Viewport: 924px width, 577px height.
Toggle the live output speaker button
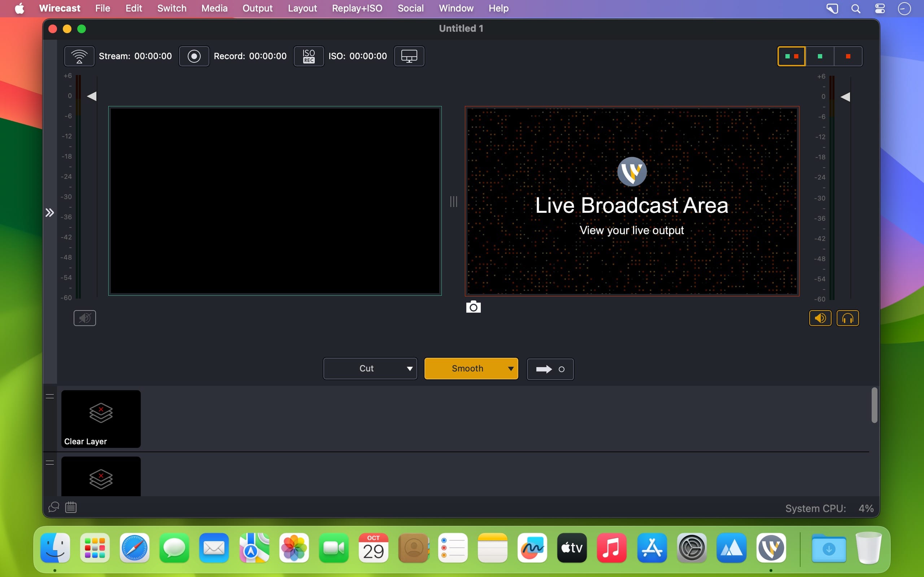[820, 318]
